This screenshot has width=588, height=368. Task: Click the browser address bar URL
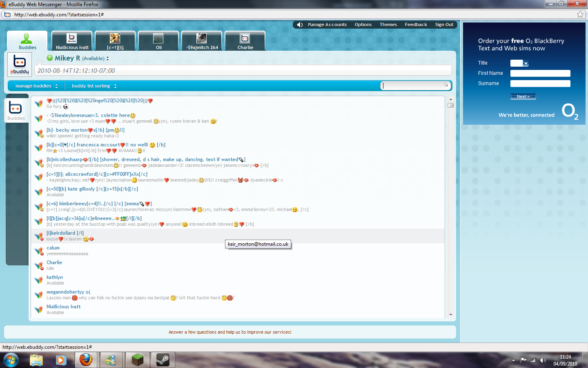coord(59,15)
